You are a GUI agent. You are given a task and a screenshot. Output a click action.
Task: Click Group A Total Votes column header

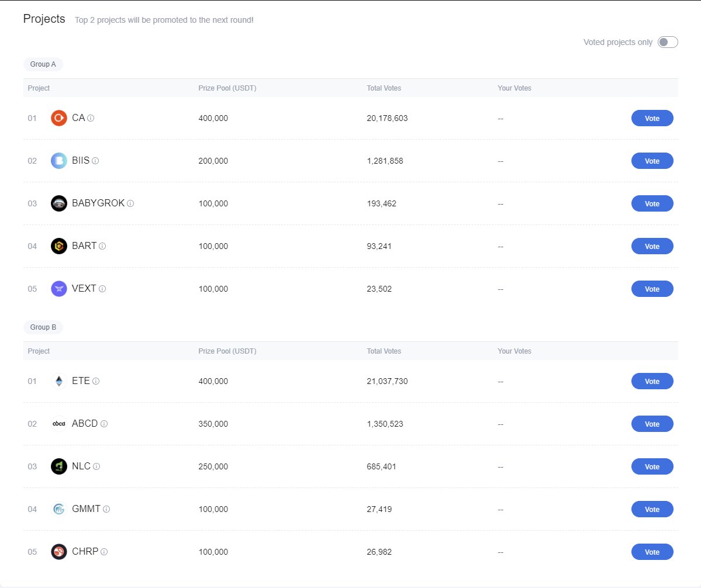click(x=384, y=88)
